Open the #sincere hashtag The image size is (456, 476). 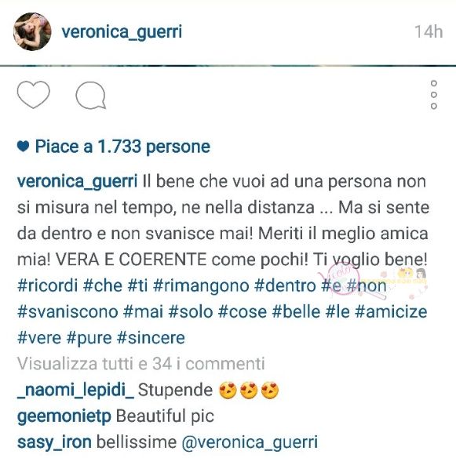[151, 338]
